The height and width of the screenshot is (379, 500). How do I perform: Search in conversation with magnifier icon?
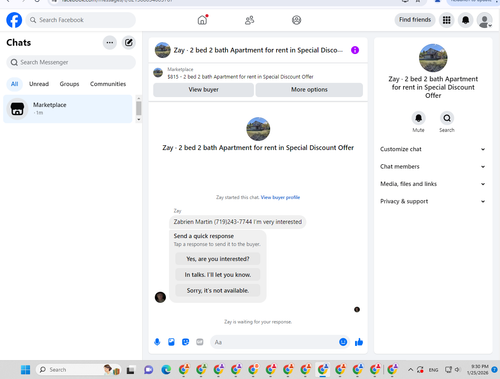tap(447, 118)
